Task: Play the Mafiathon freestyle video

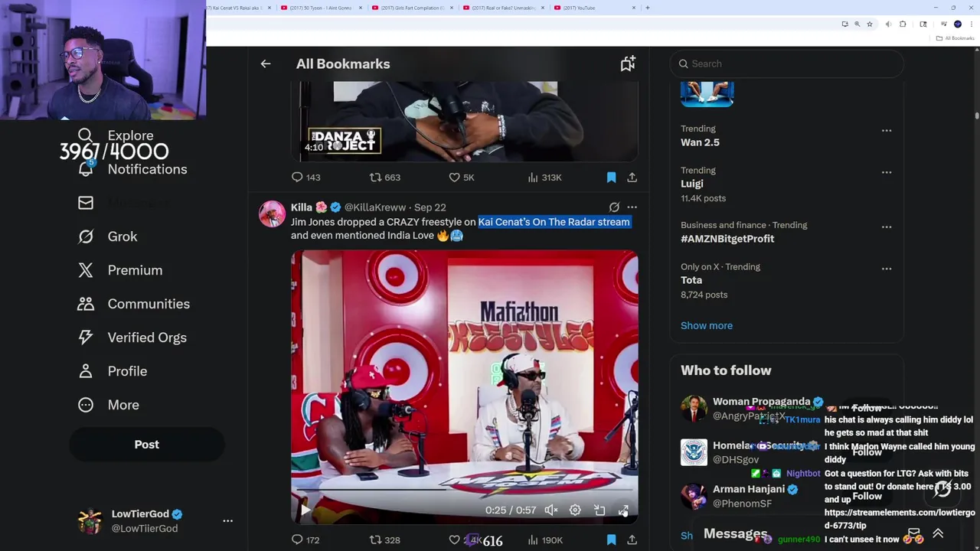Action: coord(305,510)
